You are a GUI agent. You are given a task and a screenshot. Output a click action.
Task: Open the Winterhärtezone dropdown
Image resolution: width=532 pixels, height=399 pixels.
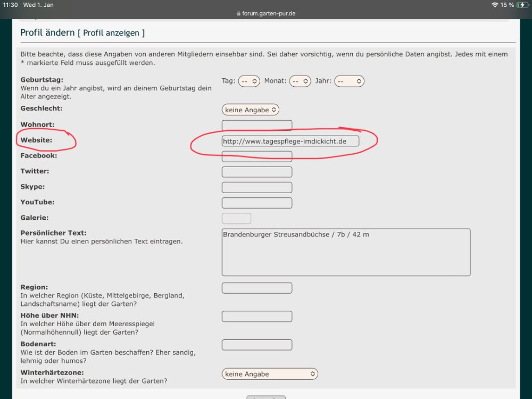pos(270,374)
